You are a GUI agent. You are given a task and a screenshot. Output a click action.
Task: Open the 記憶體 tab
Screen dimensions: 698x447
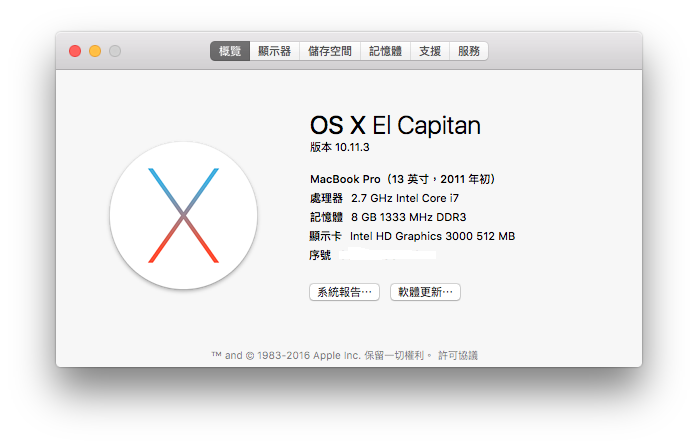point(386,51)
